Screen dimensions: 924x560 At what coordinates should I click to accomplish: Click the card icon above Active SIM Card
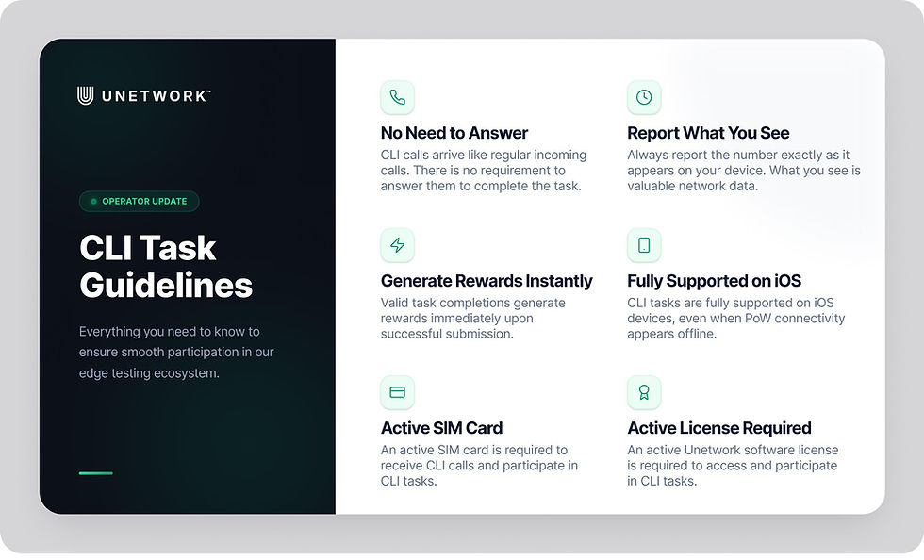tap(397, 392)
